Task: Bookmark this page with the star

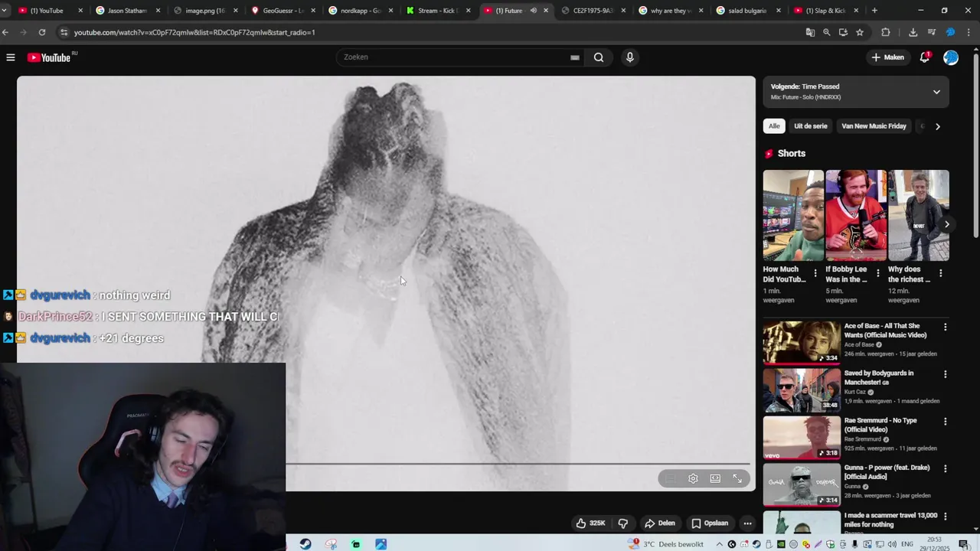Action: [860, 32]
